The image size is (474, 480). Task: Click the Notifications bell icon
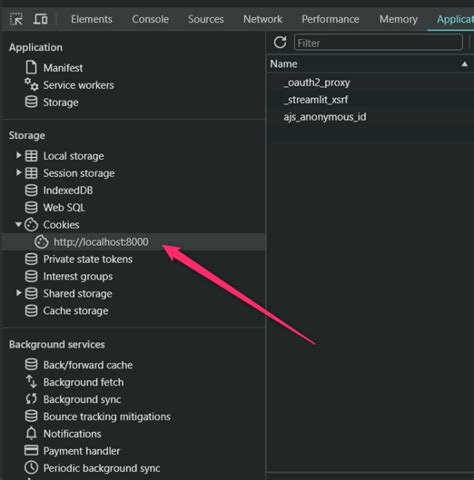coord(31,434)
